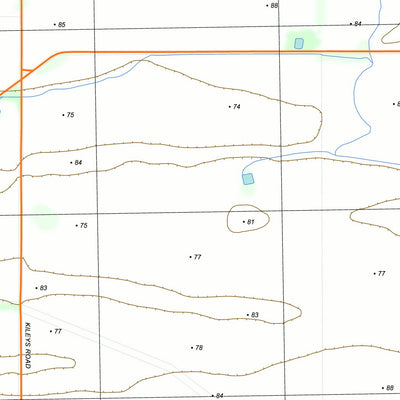Image resolution: width=400 pixels, height=400 pixels.
Task: Click the spot height 74
Action: tap(235, 107)
